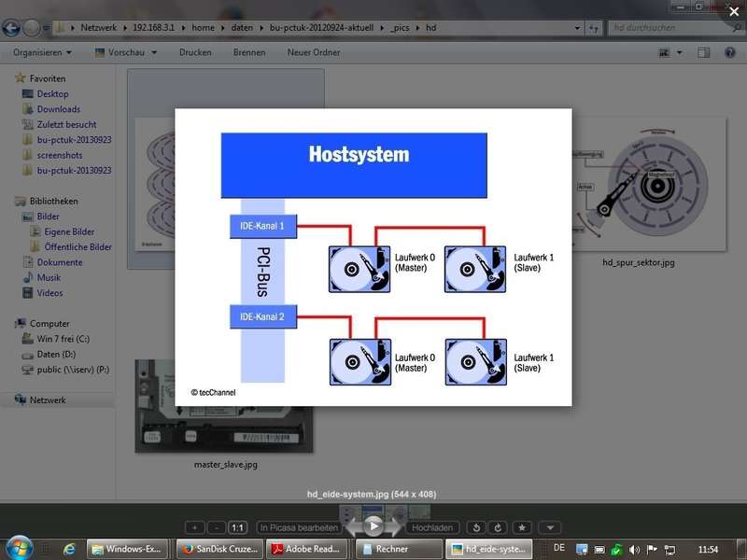Viewport: 747px width, 560px height.
Task: Click the 'In Picasa bearbeiten' button
Action: point(299,527)
